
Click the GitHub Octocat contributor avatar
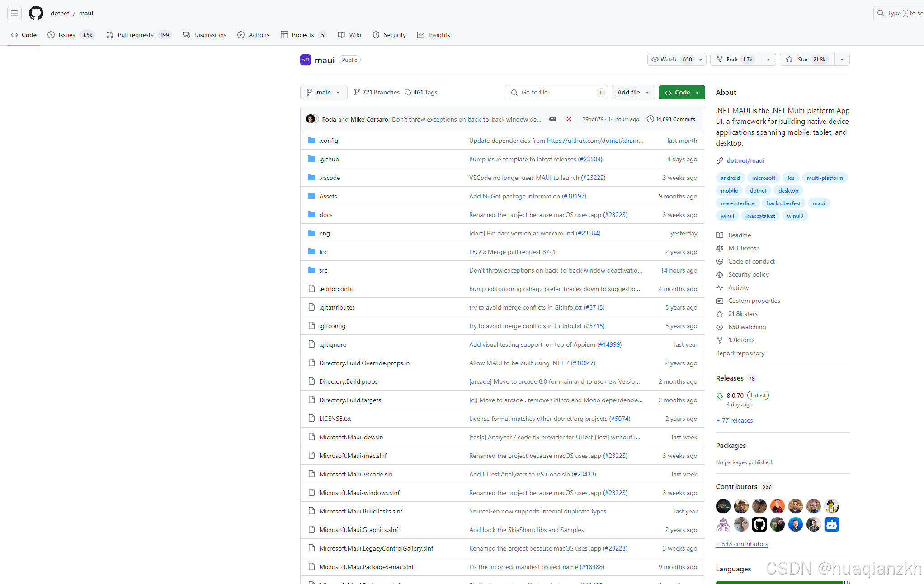pos(759,524)
